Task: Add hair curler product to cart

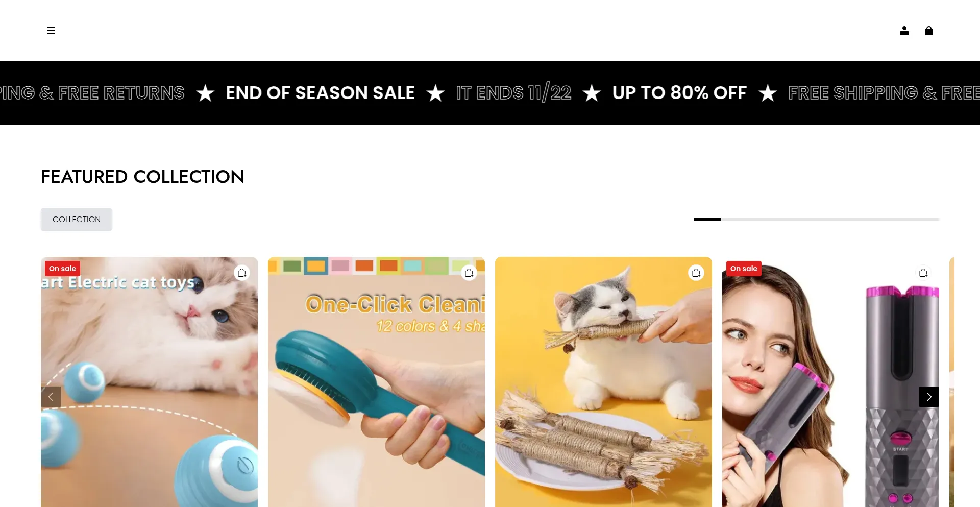Action: click(x=923, y=273)
